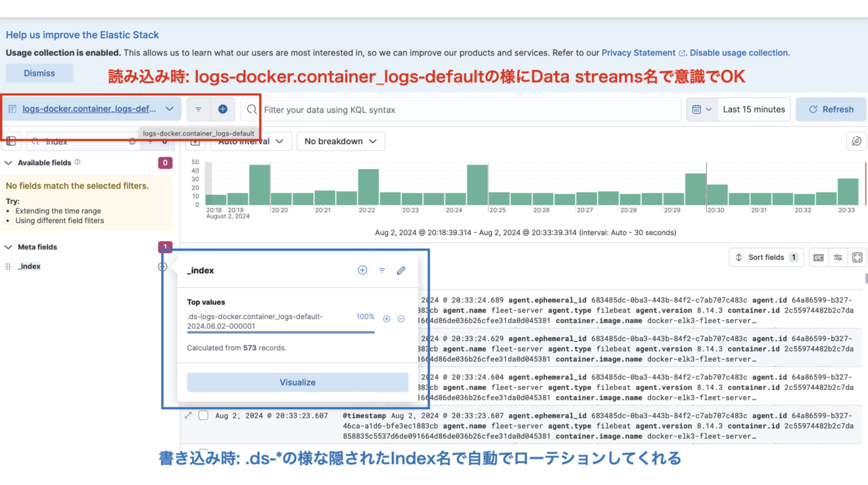Enter fullscreen mode for the document table
This screenshot has height=485, width=868.
857,257
